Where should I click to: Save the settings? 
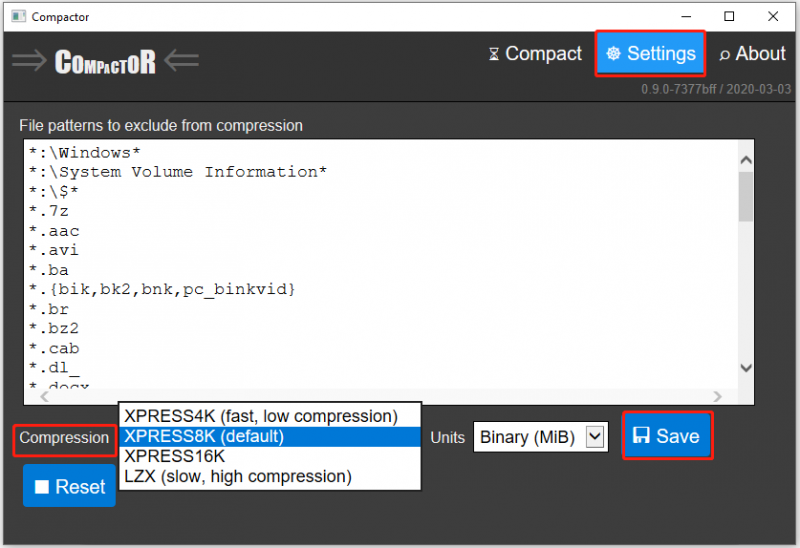click(667, 436)
